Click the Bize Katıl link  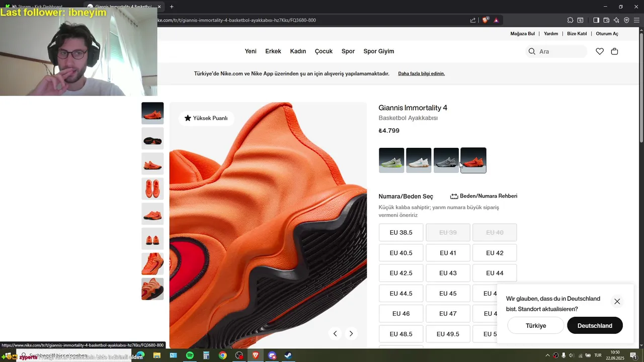click(x=577, y=34)
